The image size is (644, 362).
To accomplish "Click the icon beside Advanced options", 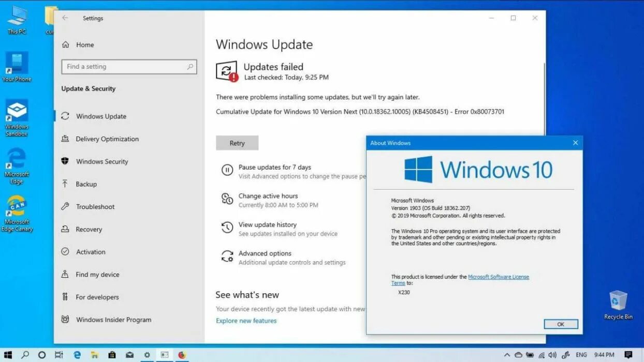I will coord(227,256).
